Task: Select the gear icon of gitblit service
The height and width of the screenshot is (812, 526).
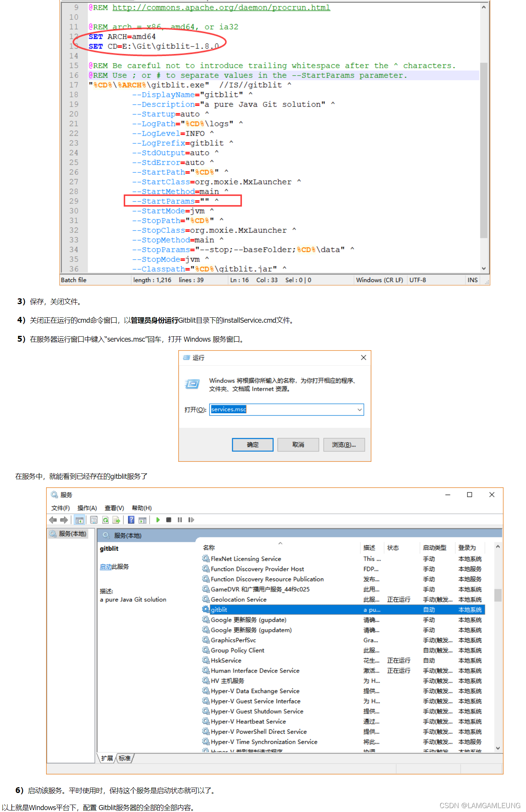Action: click(206, 609)
